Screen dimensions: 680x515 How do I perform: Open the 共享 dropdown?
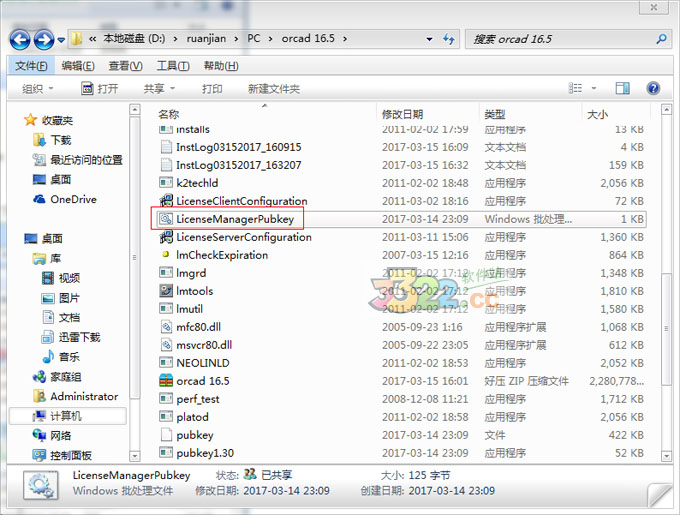[x=159, y=89]
